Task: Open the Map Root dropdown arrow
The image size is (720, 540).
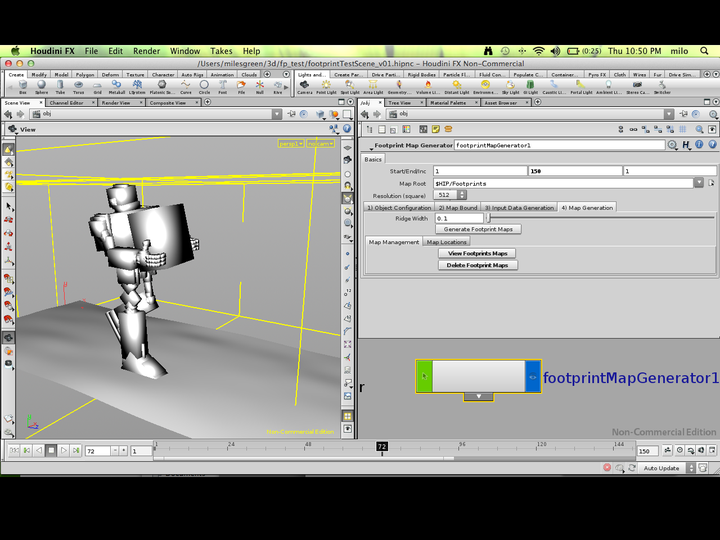Action: point(698,183)
